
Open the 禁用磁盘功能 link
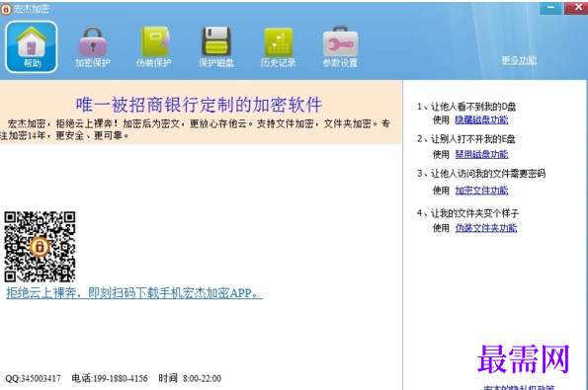(x=482, y=154)
